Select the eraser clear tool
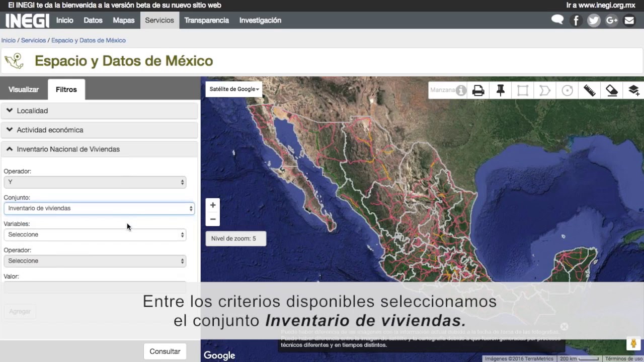The height and width of the screenshot is (362, 644). click(x=611, y=90)
